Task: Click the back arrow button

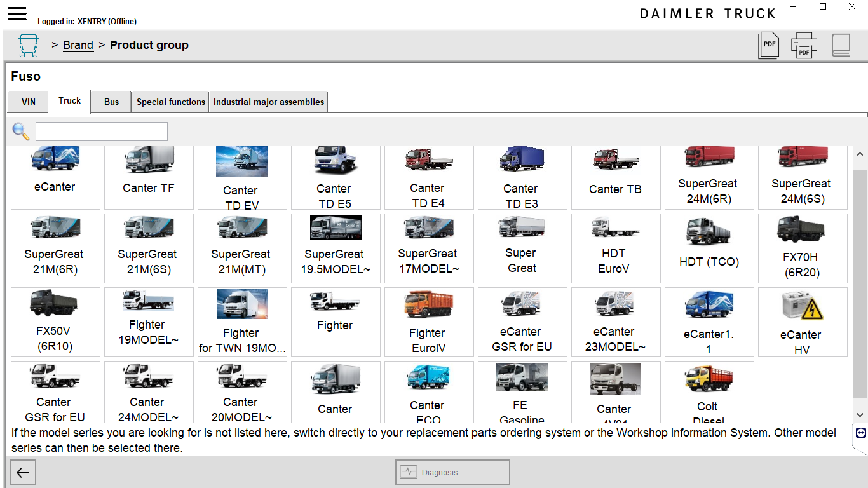Action: pos(23,472)
